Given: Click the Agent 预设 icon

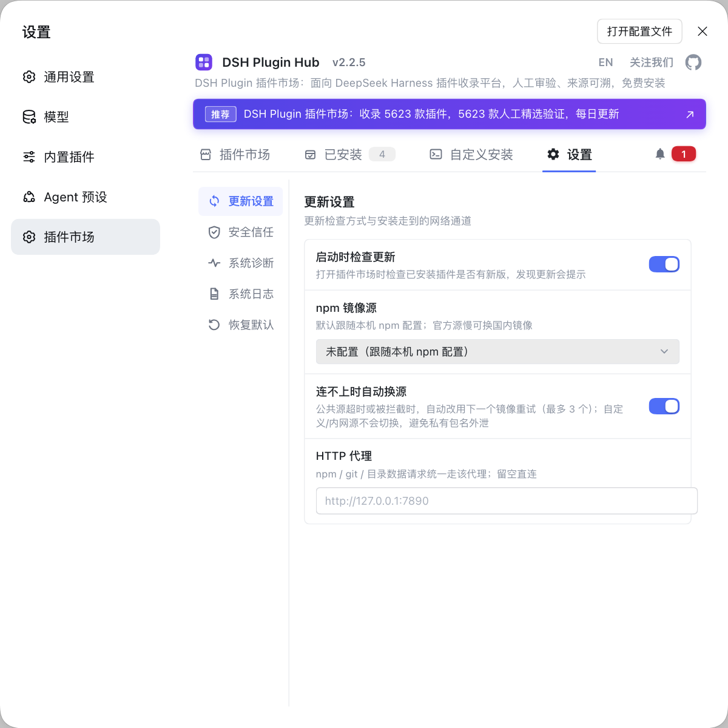Looking at the screenshot, I should tap(29, 197).
